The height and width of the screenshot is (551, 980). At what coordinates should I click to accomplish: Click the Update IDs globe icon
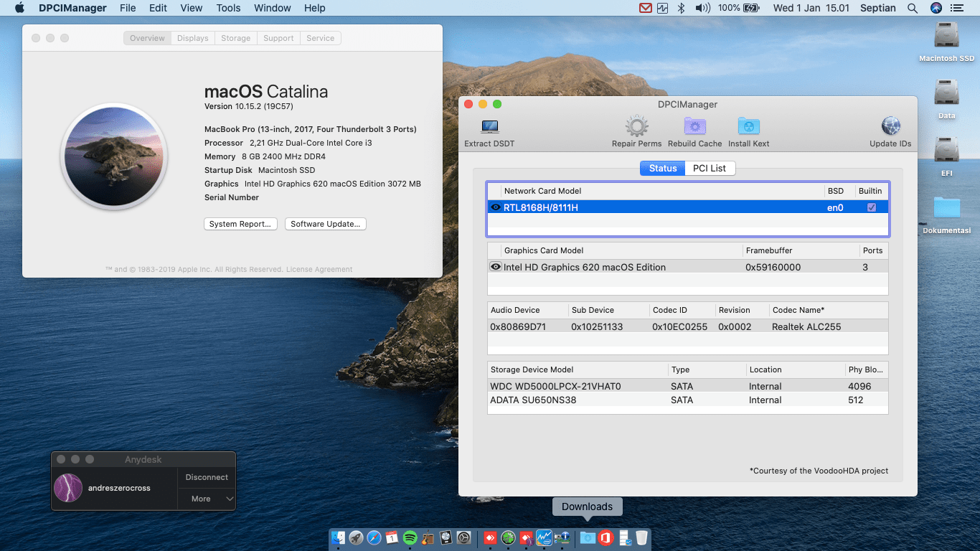890,126
